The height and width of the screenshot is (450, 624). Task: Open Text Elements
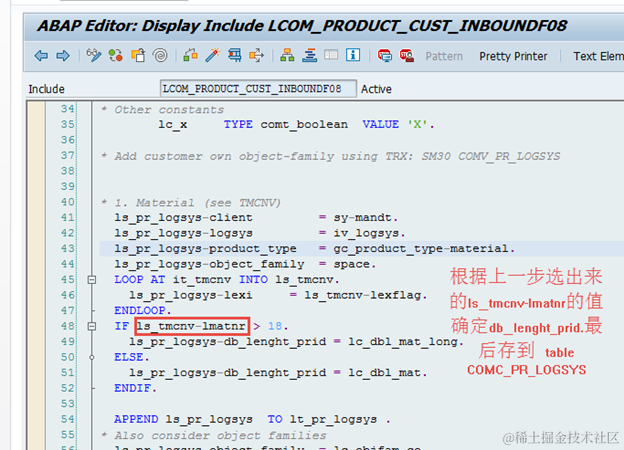[598, 56]
